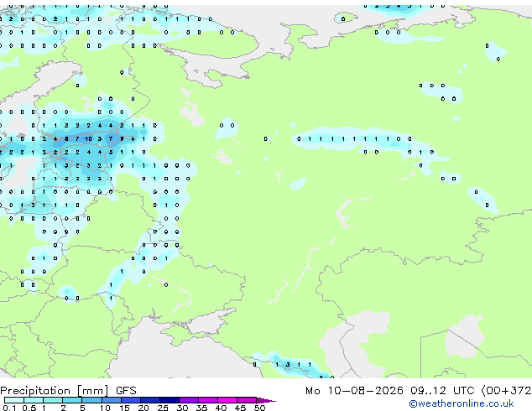Click the '(00+372' forecast offset text

click(x=506, y=391)
